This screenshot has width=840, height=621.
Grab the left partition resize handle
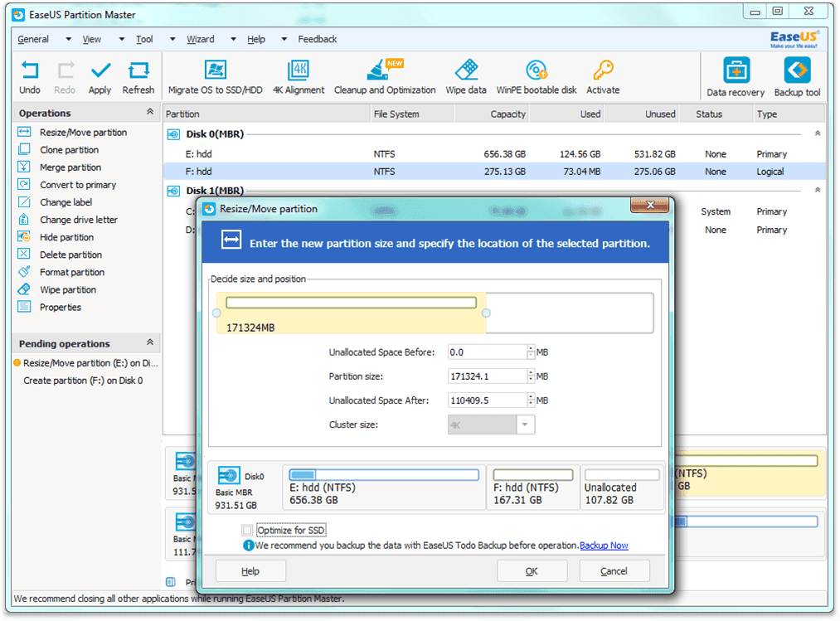216,313
